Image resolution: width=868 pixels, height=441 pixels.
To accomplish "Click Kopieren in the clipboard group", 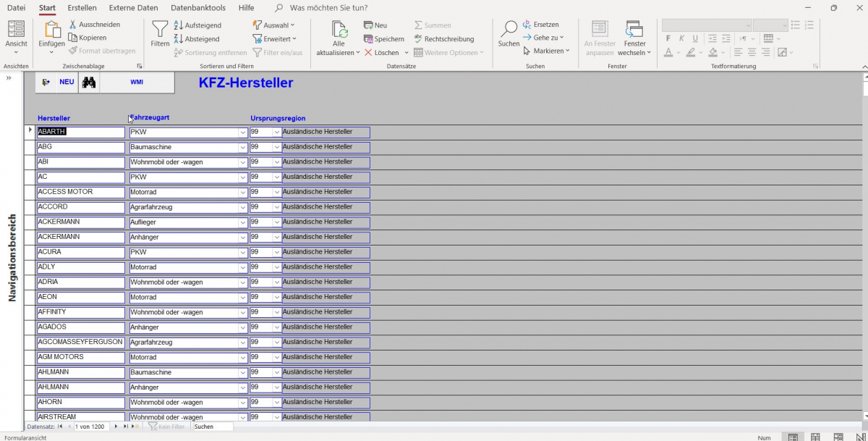I will 88,38.
